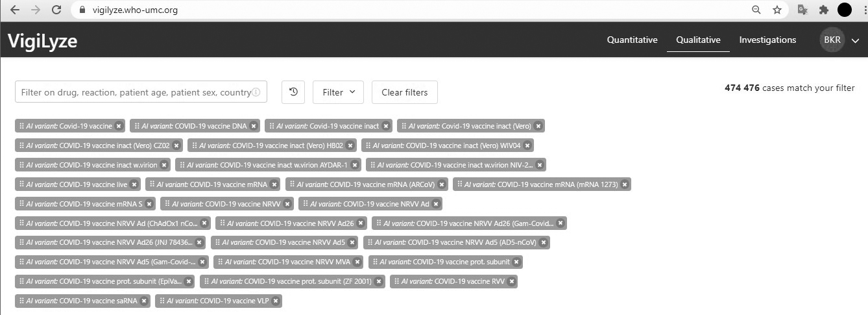Screen dimensions: 868x315
Task: Switch to the Quantitative tab
Action: pyautogui.click(x=632, y=40)
